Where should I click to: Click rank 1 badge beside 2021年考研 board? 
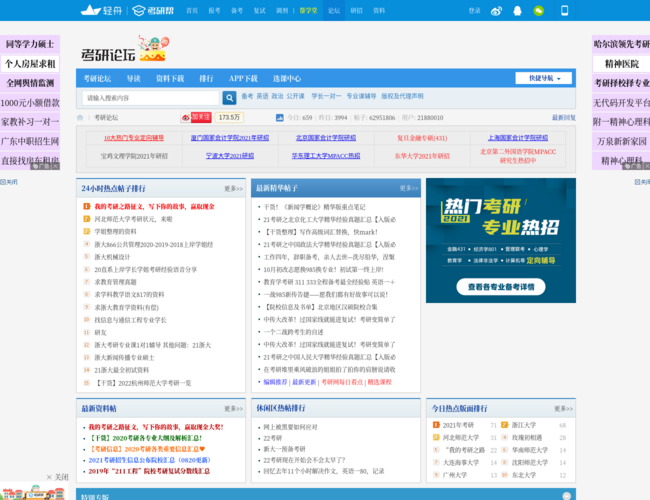pos(436,425)
